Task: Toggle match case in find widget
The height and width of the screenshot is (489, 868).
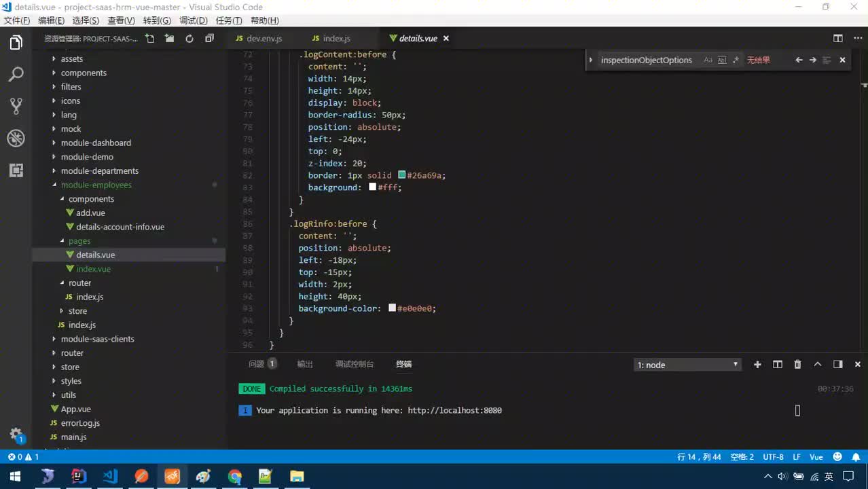Action: point(708,60)
